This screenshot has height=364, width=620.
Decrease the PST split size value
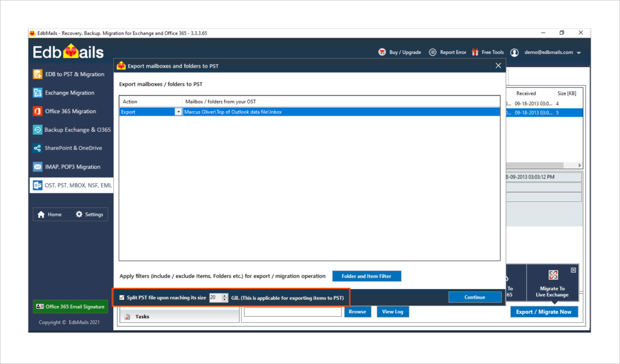coord(225,300)
